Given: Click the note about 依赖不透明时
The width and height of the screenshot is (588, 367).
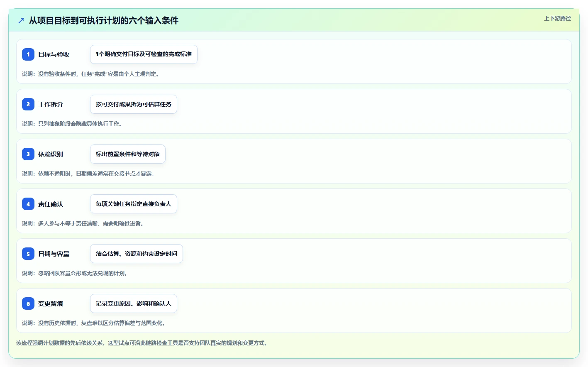Looking at the screenshot, I should (88, 174).
